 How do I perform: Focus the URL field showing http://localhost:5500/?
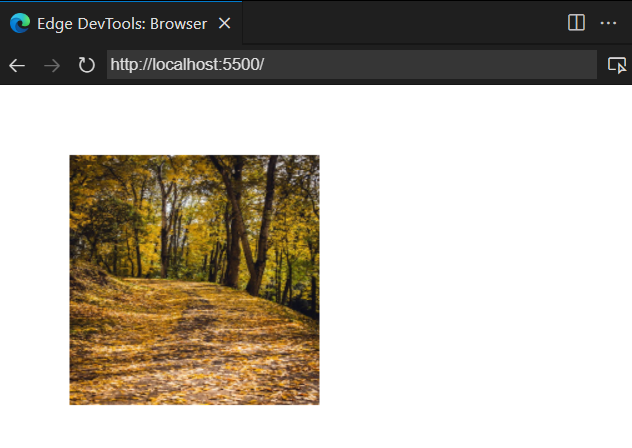coord(350,65)
